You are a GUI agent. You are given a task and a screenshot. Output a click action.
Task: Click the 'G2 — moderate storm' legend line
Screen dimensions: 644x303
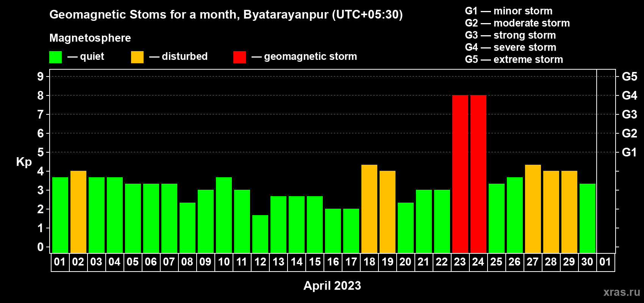coord(517,23)
